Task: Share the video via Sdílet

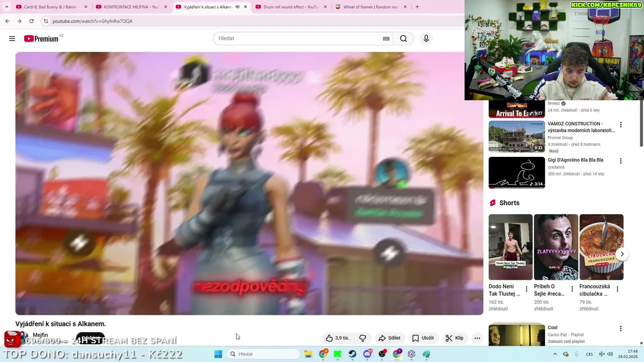Action: [x=389, y=338]
